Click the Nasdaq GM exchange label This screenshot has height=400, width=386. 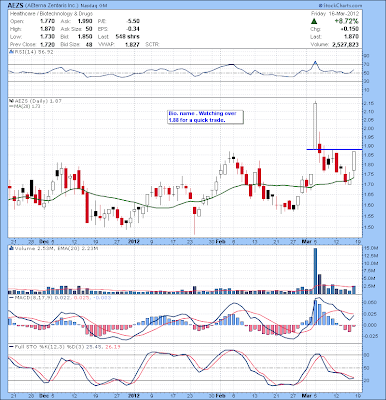[93, 6]
